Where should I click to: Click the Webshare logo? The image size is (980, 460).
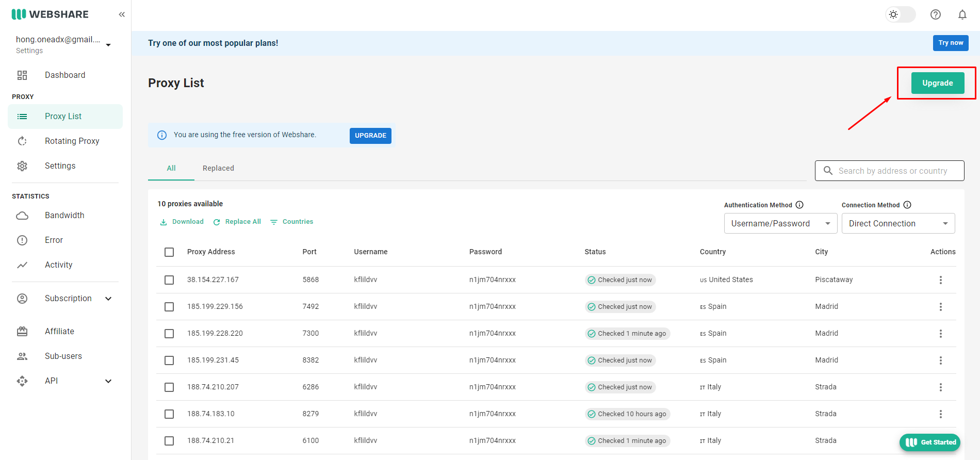point(50,14)
